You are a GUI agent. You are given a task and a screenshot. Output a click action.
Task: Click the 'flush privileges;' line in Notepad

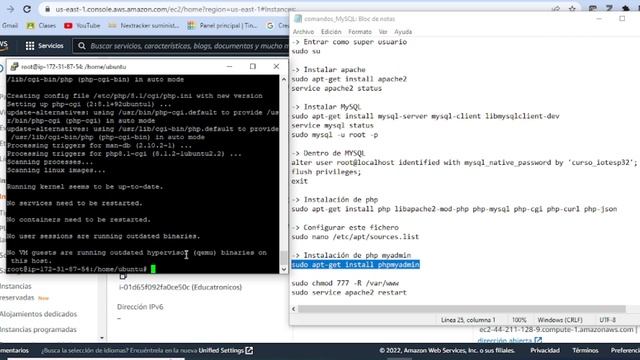click(326, 172)
